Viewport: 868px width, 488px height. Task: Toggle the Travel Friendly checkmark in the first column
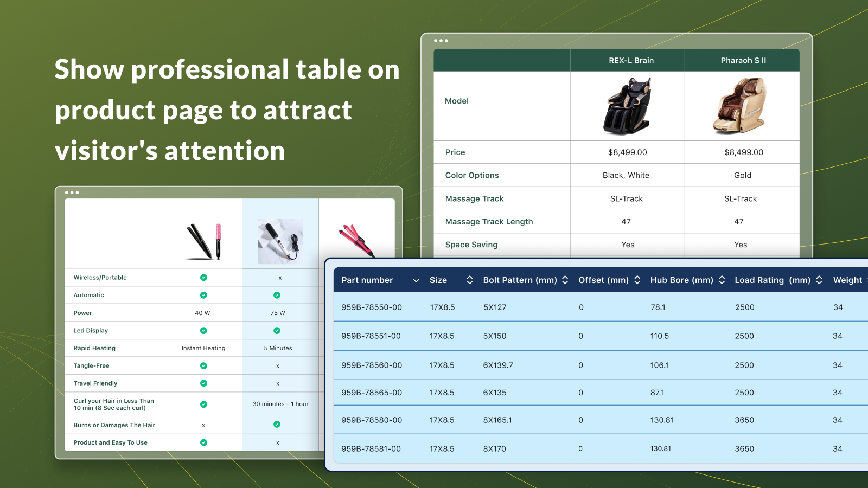coord(204,383)
